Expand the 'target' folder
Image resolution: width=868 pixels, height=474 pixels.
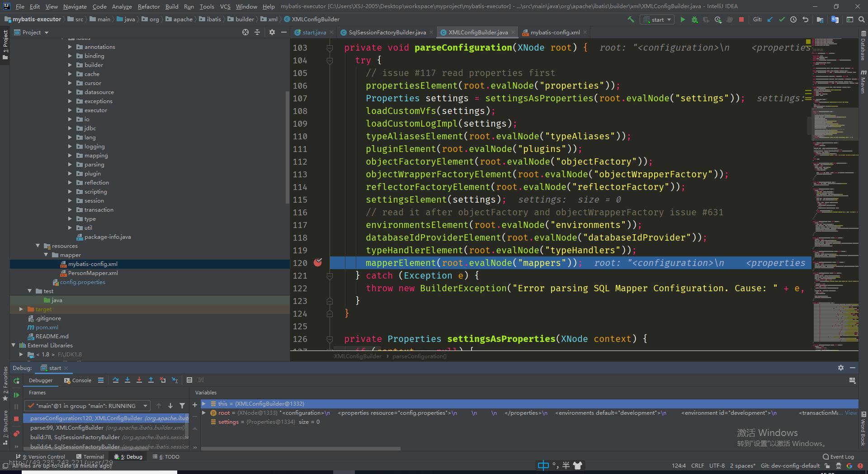[21, 309]
